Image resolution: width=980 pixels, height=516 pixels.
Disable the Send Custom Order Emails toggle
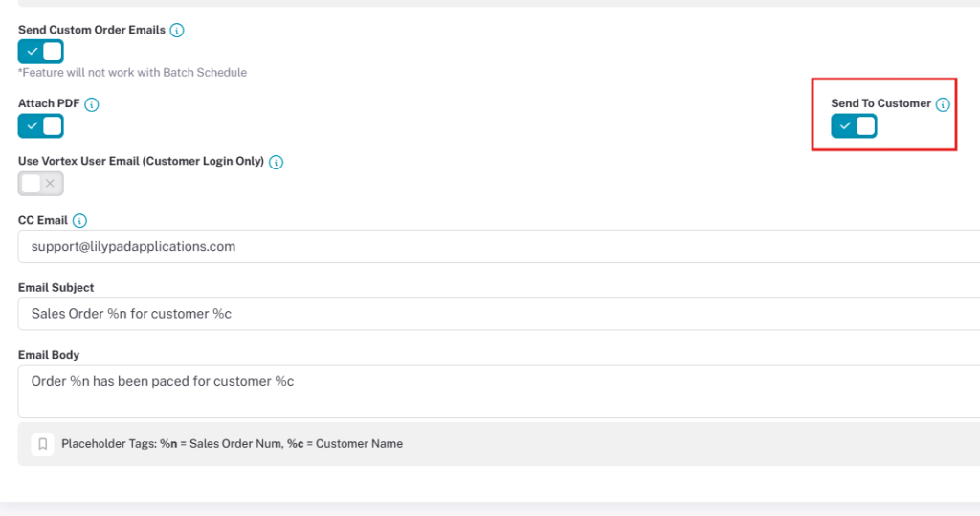pyautogui.click(x=40, y=52)
